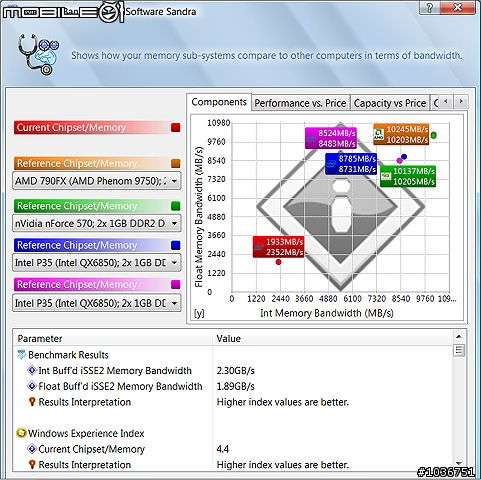Click the Float Memory Bandwidth axis title
This screenshot has height=480, width=481.
pyautogui.click(x=199, y=217)
